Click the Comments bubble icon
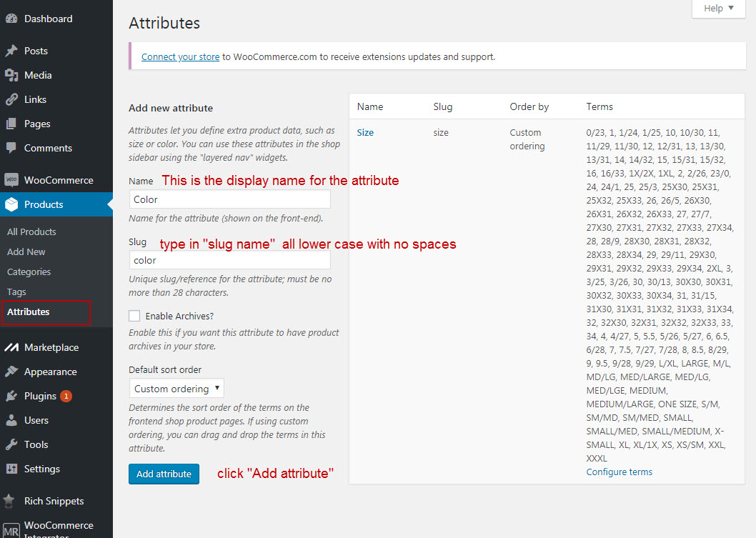The height and width of the screenshot is (538, 756). (11, 148)
